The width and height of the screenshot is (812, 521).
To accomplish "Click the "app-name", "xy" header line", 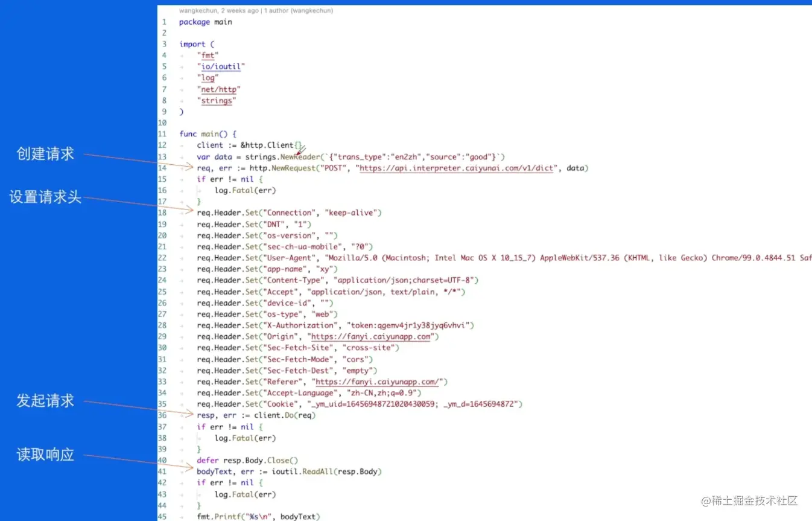I will point(267,269).
